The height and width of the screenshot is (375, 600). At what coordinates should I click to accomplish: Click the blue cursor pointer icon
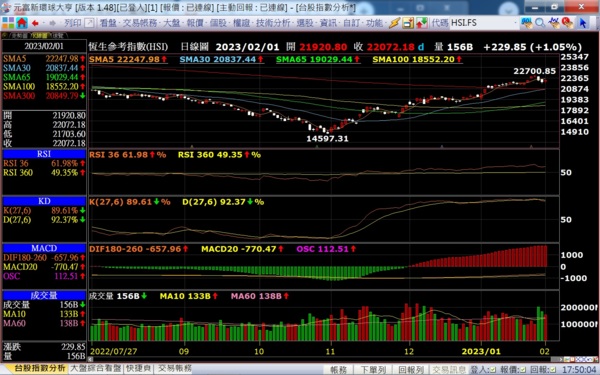point(582,23)
